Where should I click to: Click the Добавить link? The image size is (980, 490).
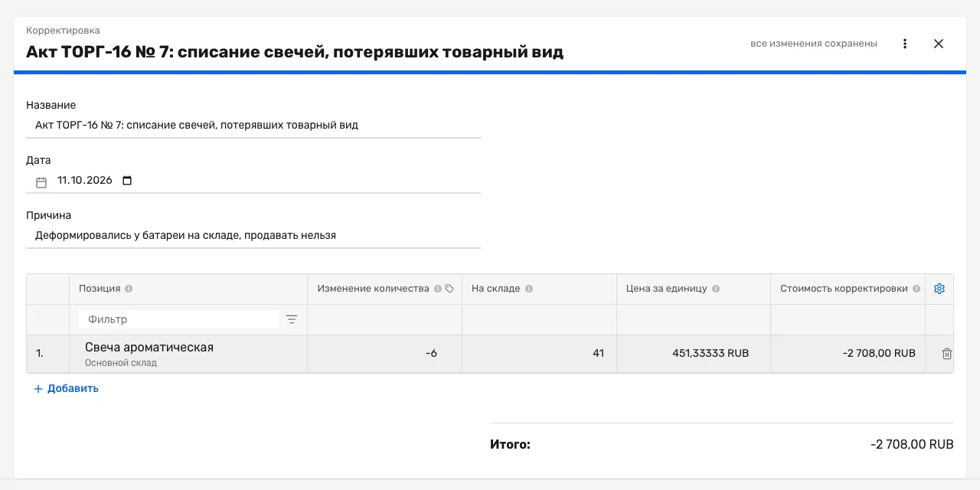[66, 388]
